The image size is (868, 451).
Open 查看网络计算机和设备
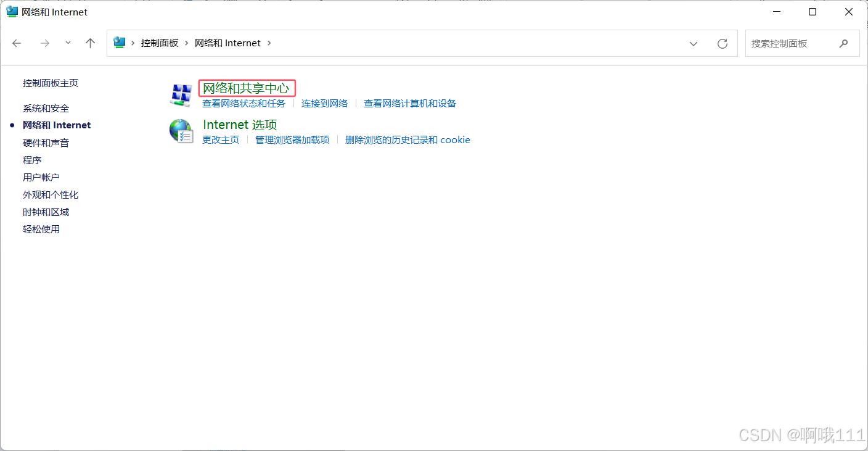(409, 103)
